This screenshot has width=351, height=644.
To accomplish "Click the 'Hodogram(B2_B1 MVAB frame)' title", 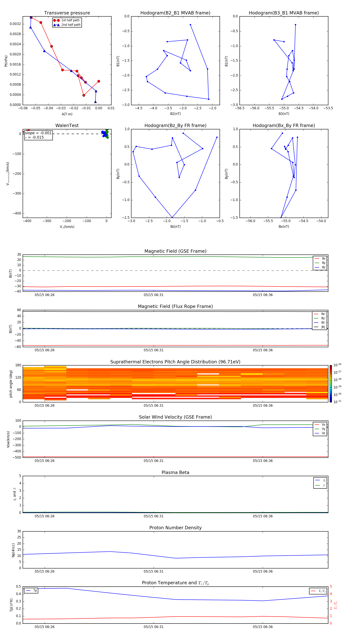I will [x=175, y=13].
